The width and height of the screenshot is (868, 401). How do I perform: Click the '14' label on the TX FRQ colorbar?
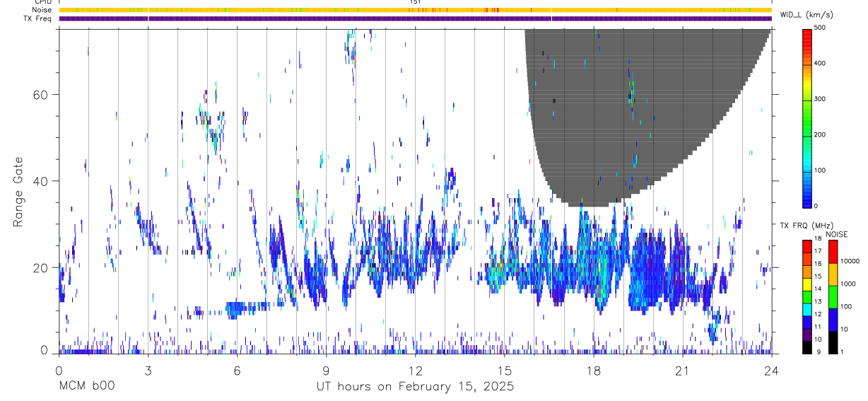point(818,289)
